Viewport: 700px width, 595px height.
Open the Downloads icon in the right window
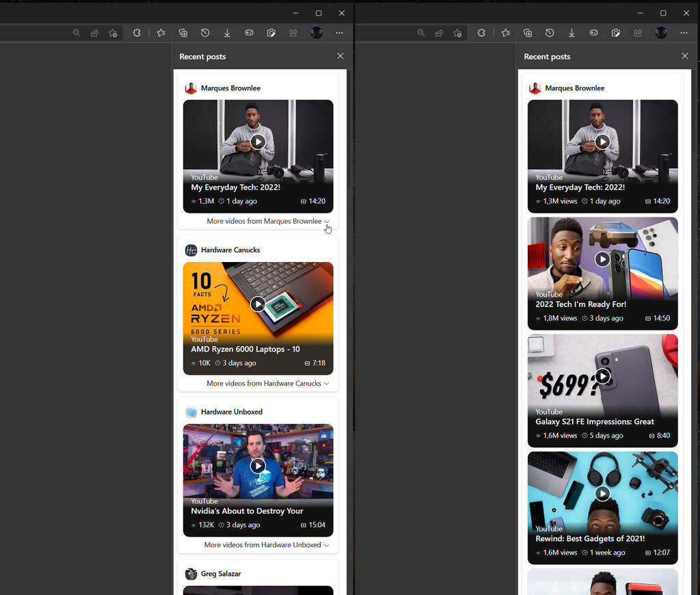[x=571, y=32]
